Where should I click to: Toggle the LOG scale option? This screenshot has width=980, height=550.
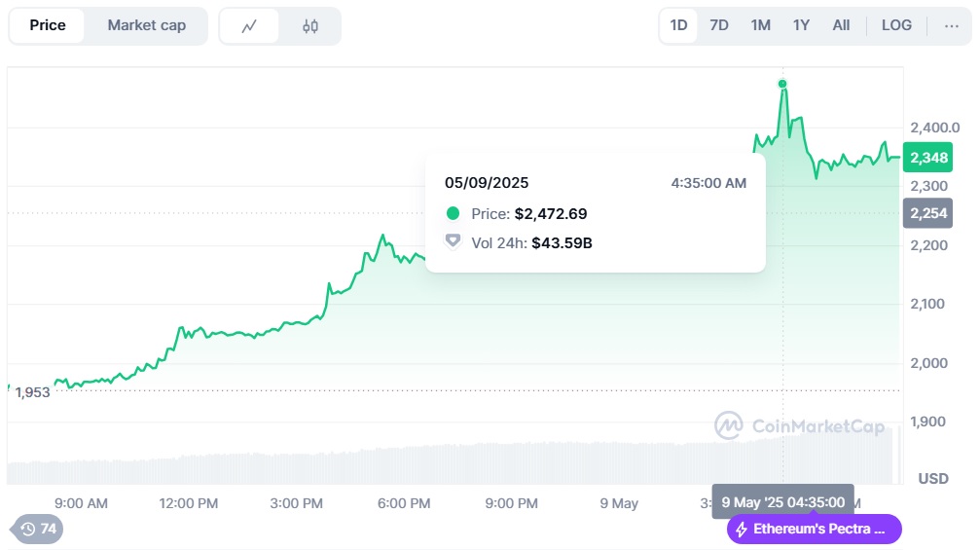tap(896, 25)
